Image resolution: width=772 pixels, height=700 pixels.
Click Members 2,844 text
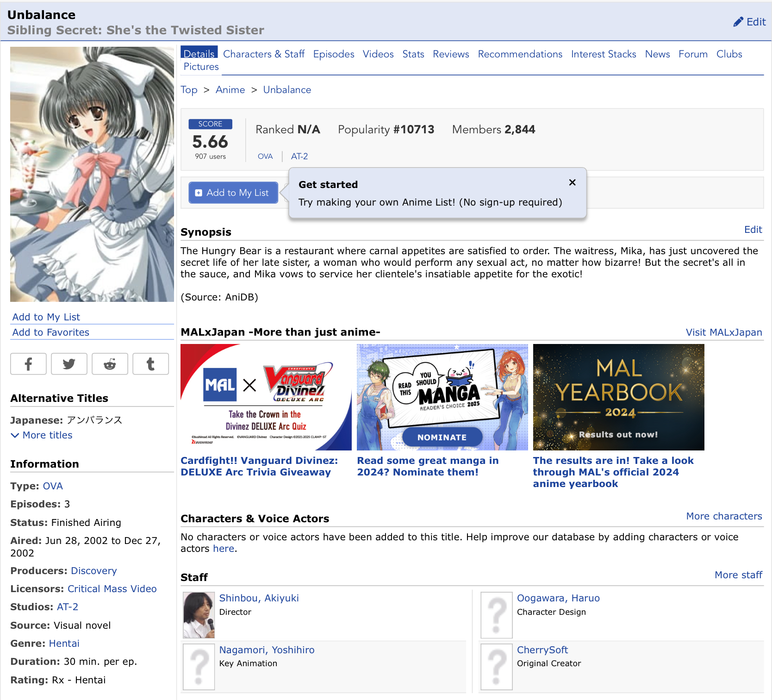click(x=493, y=130)
